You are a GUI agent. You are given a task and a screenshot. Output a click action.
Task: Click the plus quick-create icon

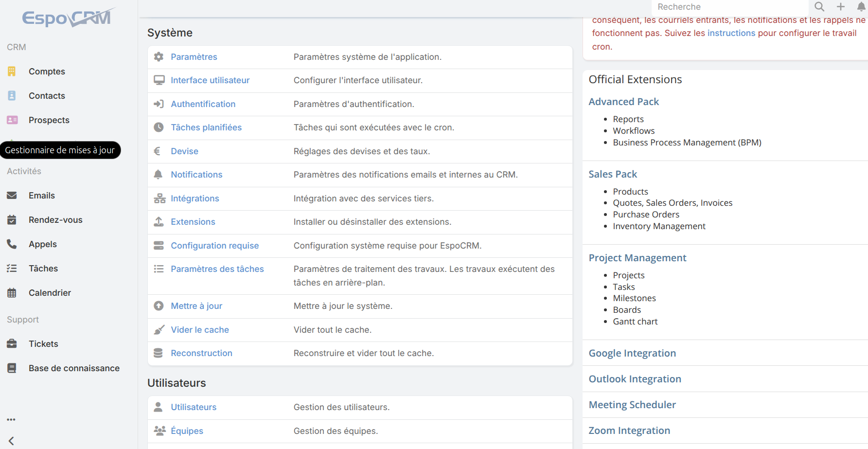pos(841,7)
